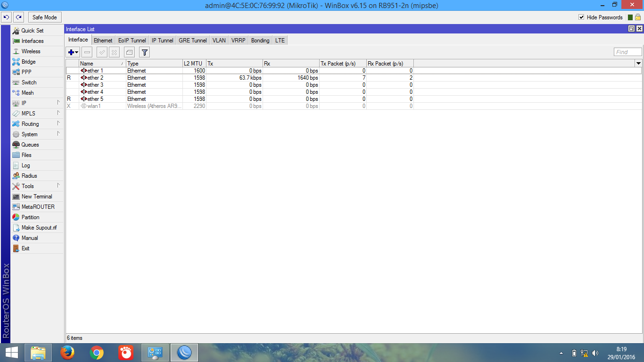Switch to the VLAN tab
644x362 pixels.
pyautogui.click(x=219, y=41)
